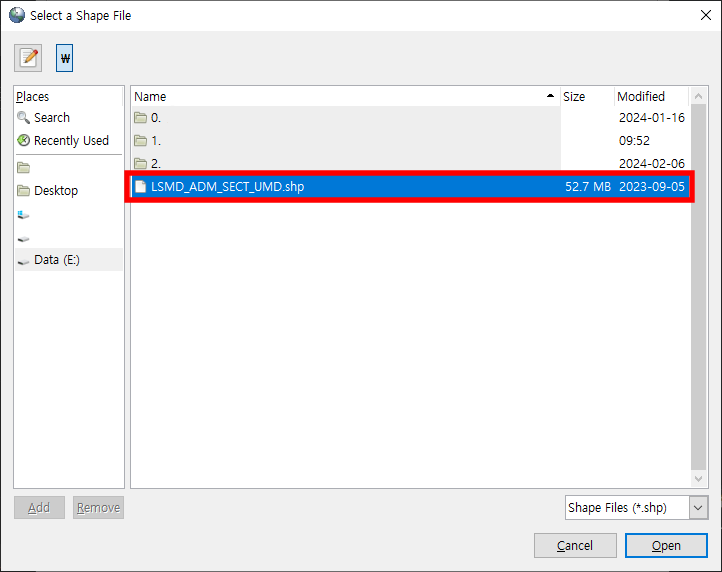The width and height of the screenshot is (722, 572).
Task: Click the 52.7 MB size cell
Action: click(588, 187)
